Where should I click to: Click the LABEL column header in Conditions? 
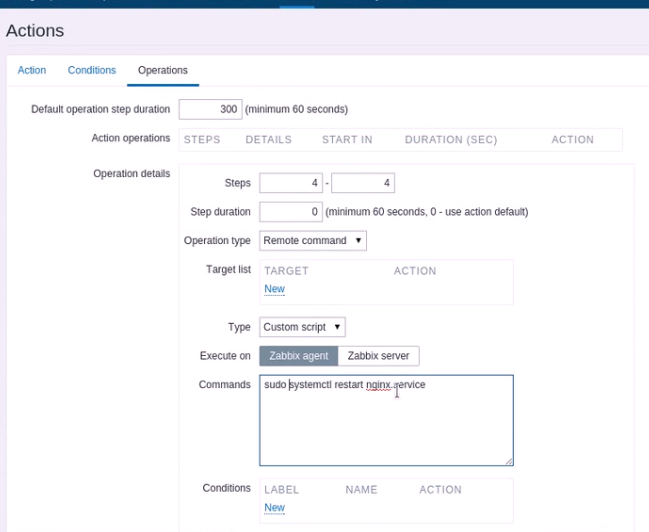pos(281,490)
